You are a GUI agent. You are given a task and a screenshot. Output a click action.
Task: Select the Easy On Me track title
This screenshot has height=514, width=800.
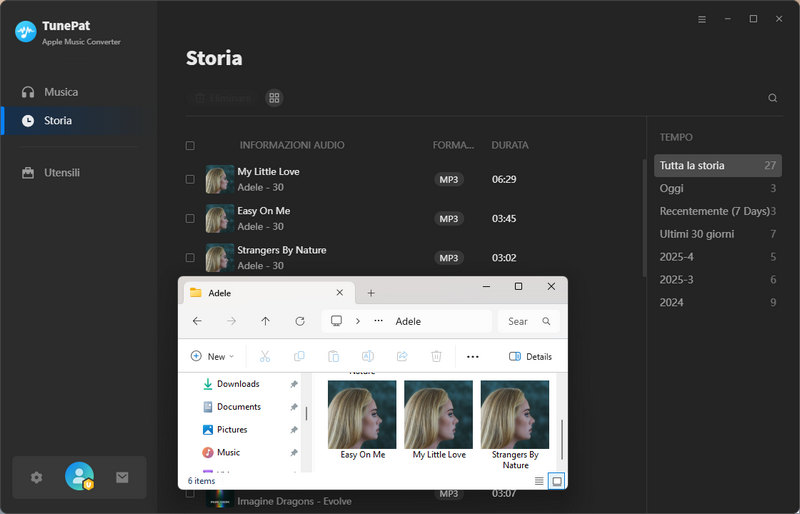[264, 211]
